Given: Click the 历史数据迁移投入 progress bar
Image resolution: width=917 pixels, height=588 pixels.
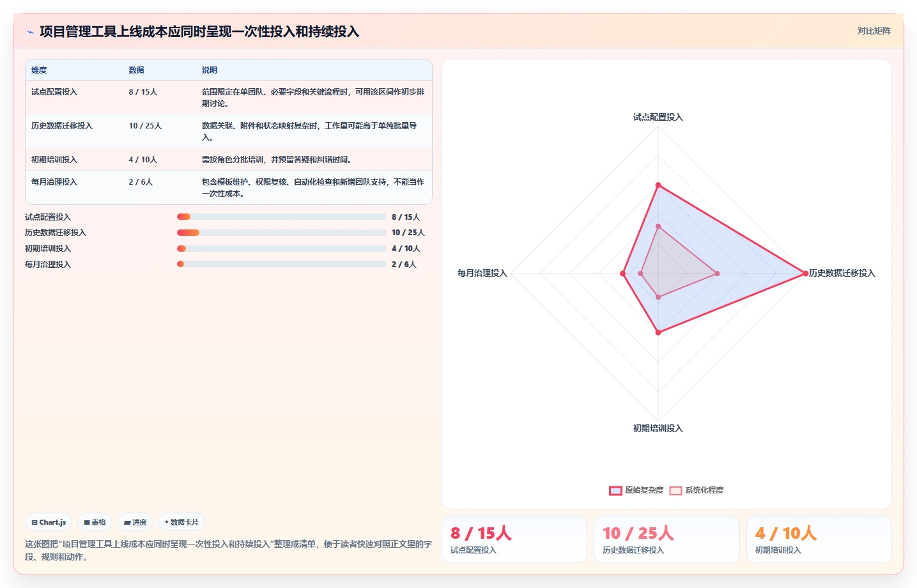Looking at the screenshot, I should (x=282, y=233).
